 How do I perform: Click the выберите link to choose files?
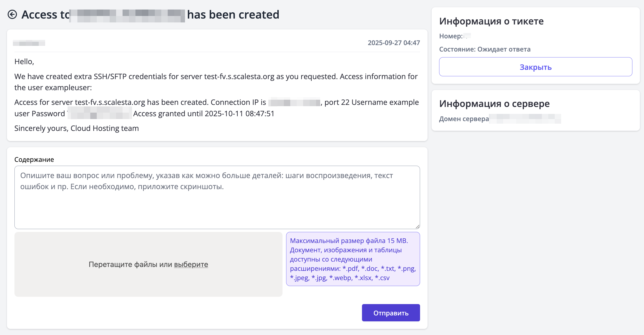(191, 264)
